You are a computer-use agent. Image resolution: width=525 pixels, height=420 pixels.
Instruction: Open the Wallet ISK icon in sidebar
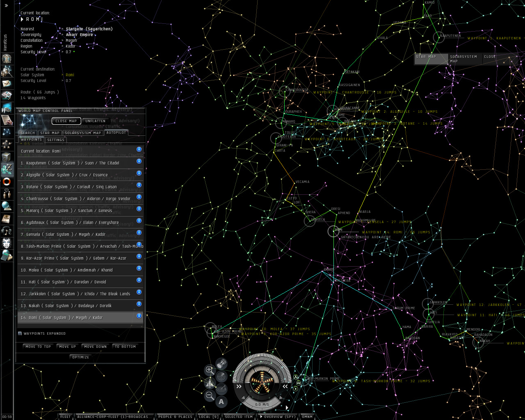(7, 169)
